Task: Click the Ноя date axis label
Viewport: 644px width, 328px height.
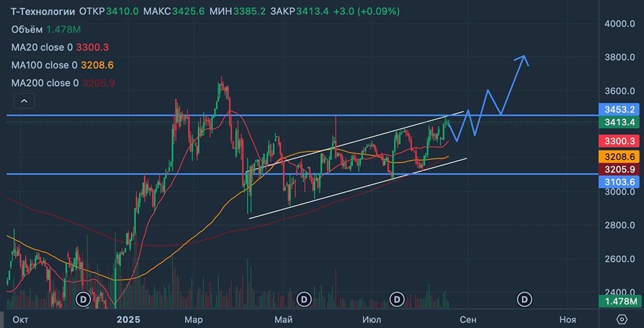Action: [567, 320]
